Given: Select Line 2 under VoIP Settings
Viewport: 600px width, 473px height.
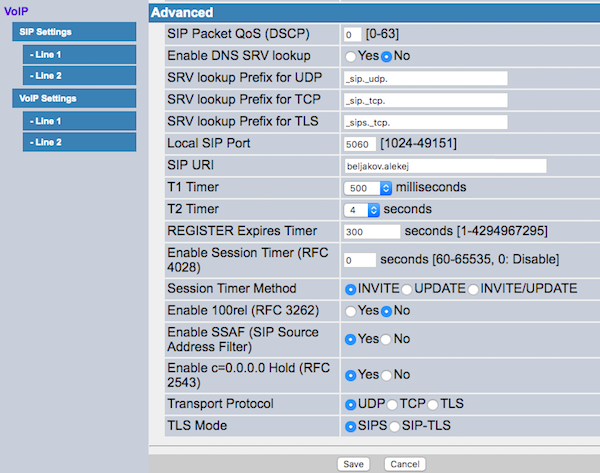Looking at the screenshot, I should click(x=79, y=142).
